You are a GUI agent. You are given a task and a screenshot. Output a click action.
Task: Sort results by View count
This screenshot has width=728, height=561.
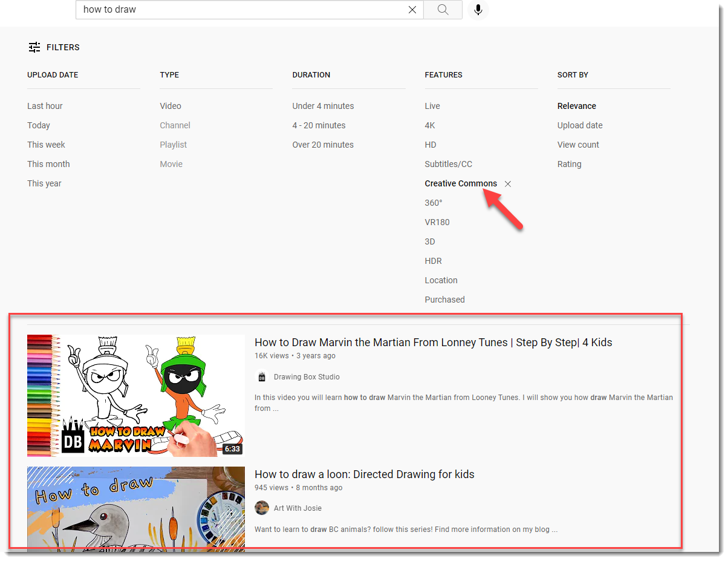[x=578, y=145]
